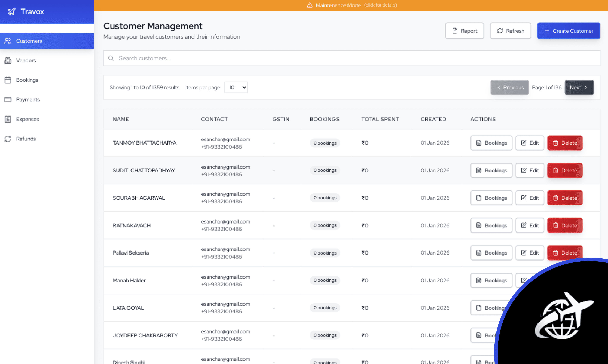Generate a customer Report

click(465, 31)
